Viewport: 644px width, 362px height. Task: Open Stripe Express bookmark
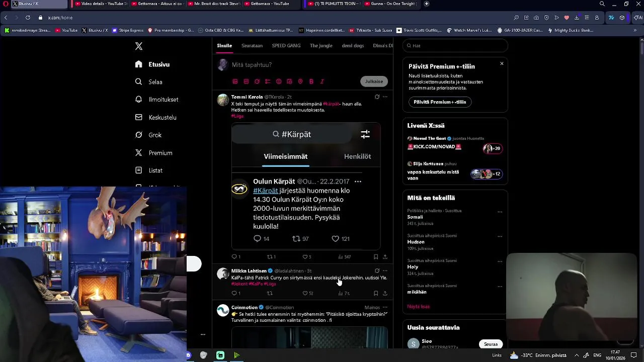[128, 30]
